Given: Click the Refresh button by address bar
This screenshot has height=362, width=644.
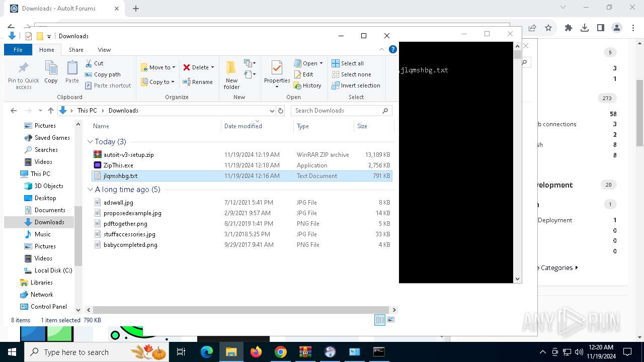Looking at the screenshot, I should 281,111.
